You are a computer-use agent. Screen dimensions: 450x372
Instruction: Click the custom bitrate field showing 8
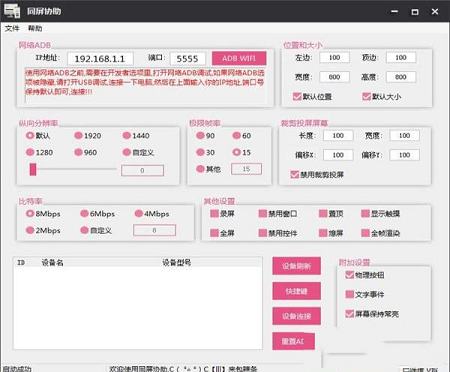[x=154, y=230]
